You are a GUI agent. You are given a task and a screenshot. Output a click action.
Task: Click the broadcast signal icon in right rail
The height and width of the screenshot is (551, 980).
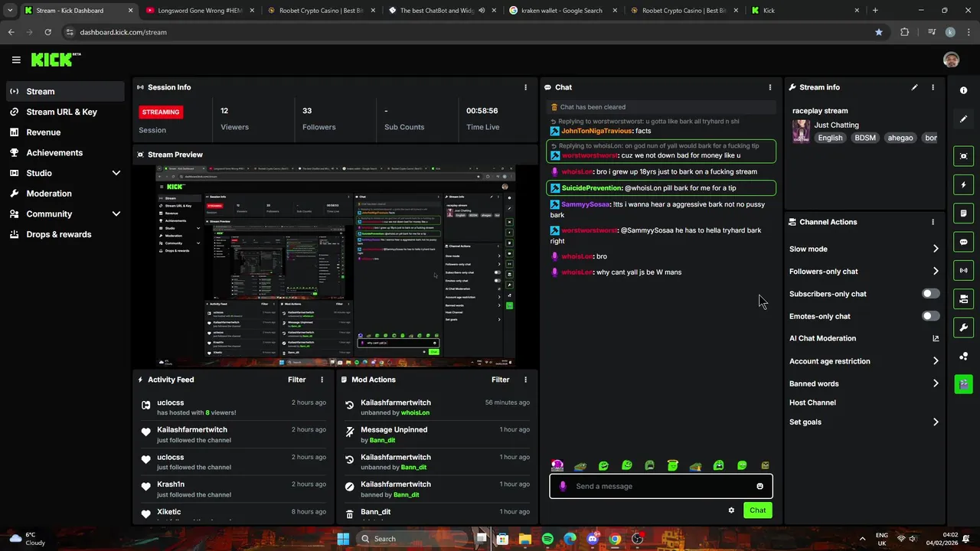963,270
